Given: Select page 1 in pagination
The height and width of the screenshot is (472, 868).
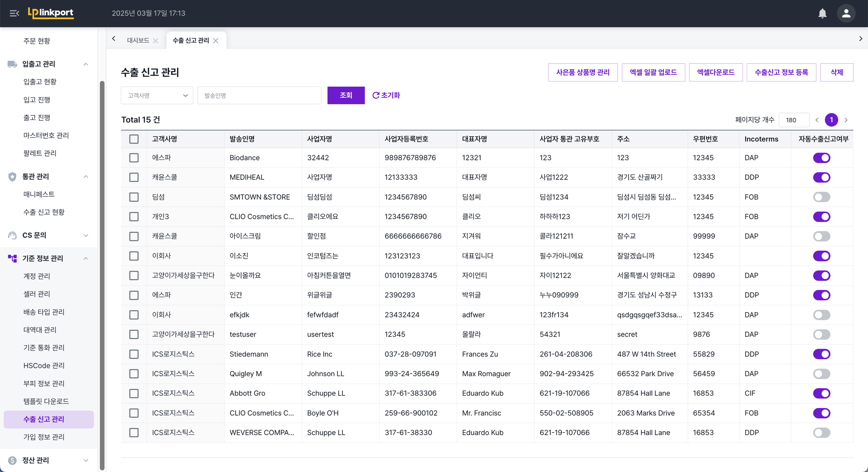Looking at the screenshot, I should [832, 120].
